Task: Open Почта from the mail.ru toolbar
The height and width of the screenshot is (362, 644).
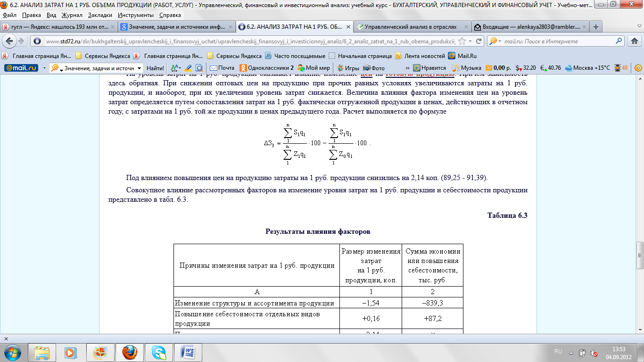Action: coord(222,68)
